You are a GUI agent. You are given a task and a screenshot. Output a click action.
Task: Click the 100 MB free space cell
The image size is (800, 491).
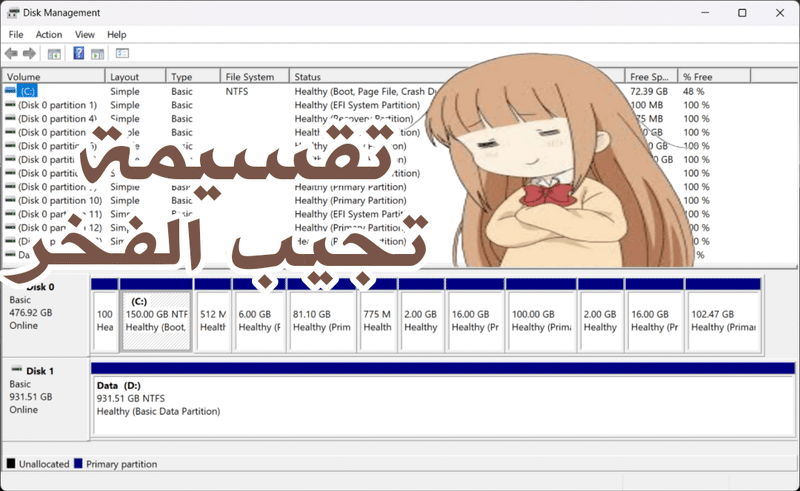(x=647, y=105)
